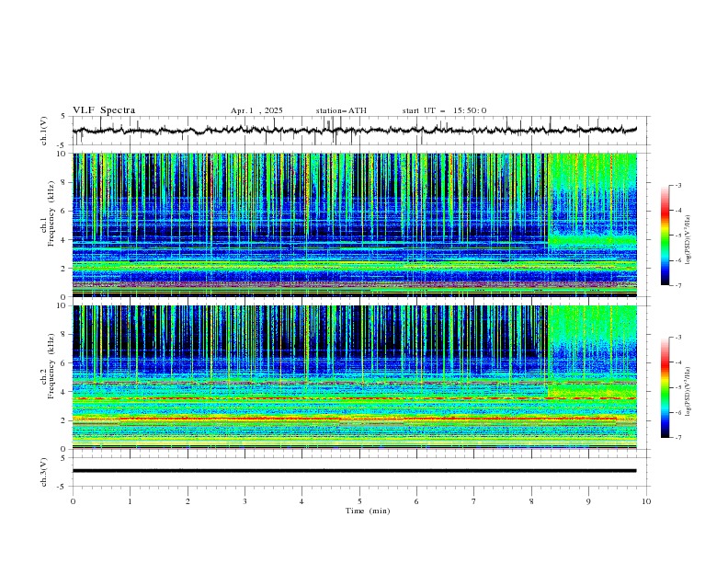
Task: Click time axis tick label "5"
Action: [x=359, y=501]
